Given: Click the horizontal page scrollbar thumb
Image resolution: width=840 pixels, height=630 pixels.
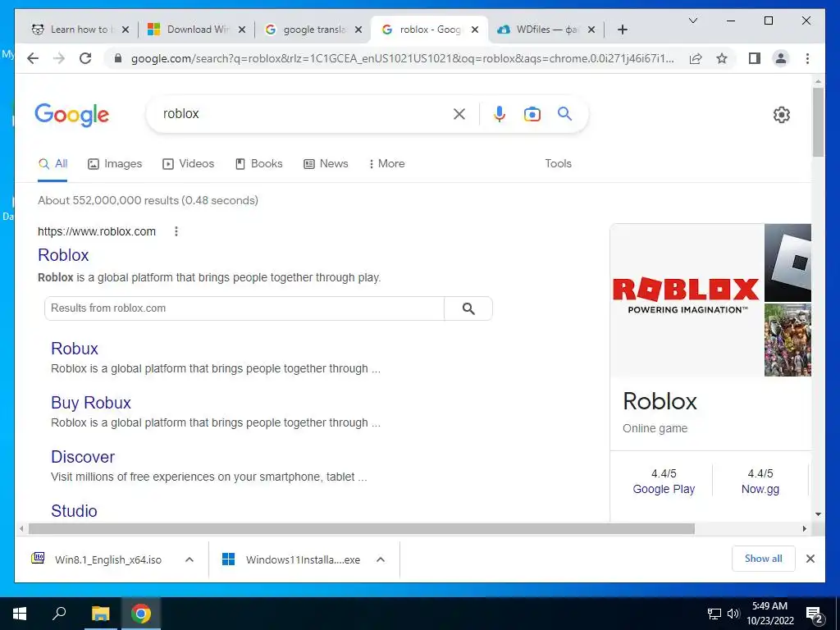Looking at the screenshot, I should 362,529.
